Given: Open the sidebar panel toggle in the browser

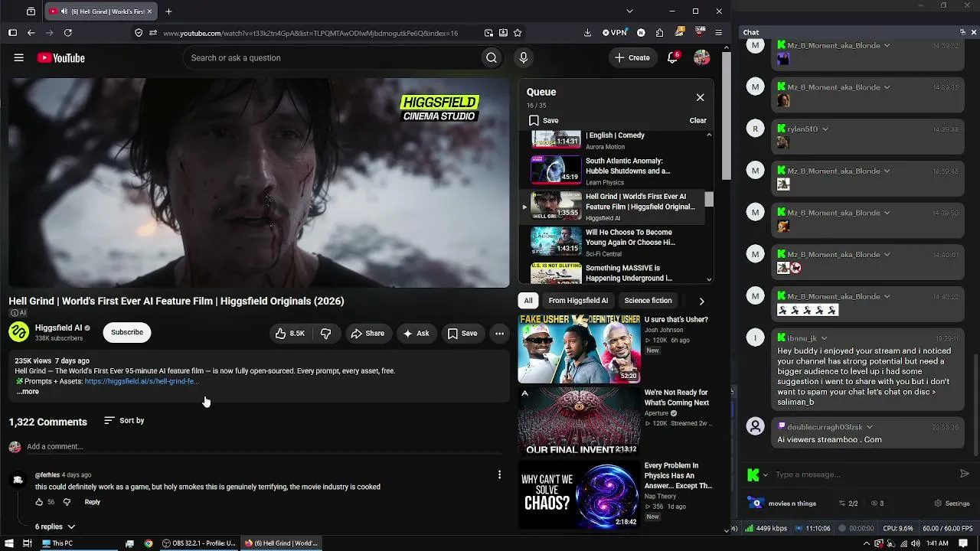Looking at the screenshot, I should 12,33.
